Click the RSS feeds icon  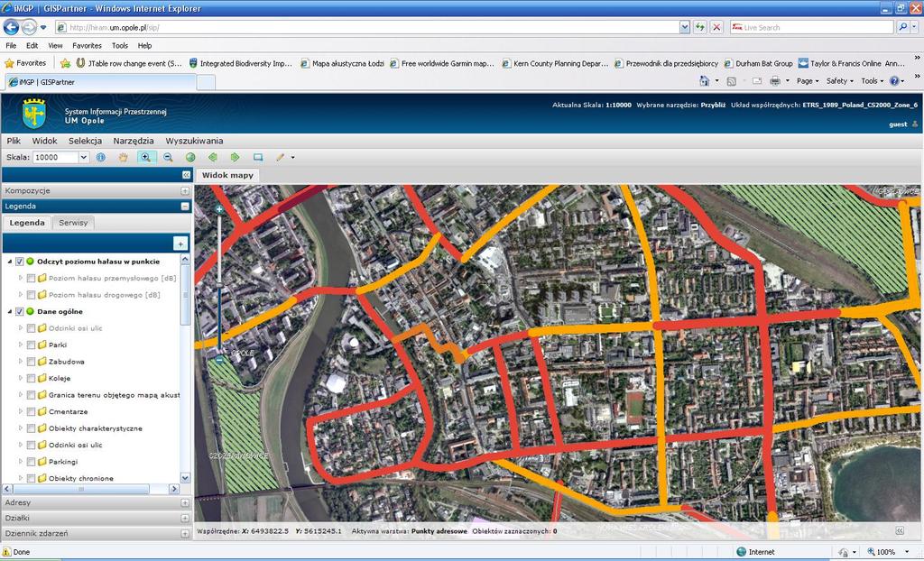pyautogui.click(x=731, y=81)
